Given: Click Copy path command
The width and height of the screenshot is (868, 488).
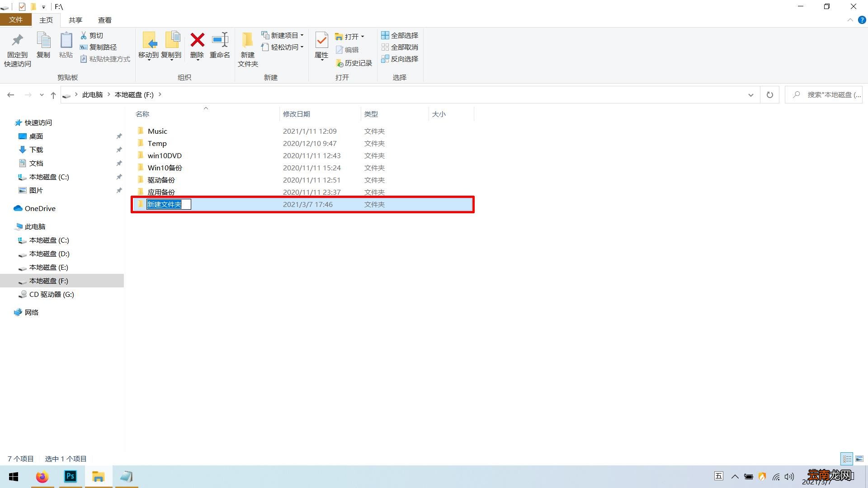Looking at the screenshot, I should click(x=99, y=47).
